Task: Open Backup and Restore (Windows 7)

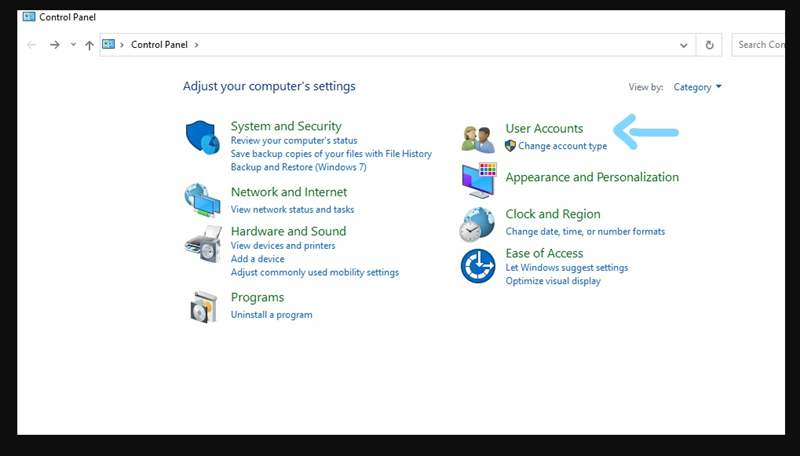Action: [298, 167]
